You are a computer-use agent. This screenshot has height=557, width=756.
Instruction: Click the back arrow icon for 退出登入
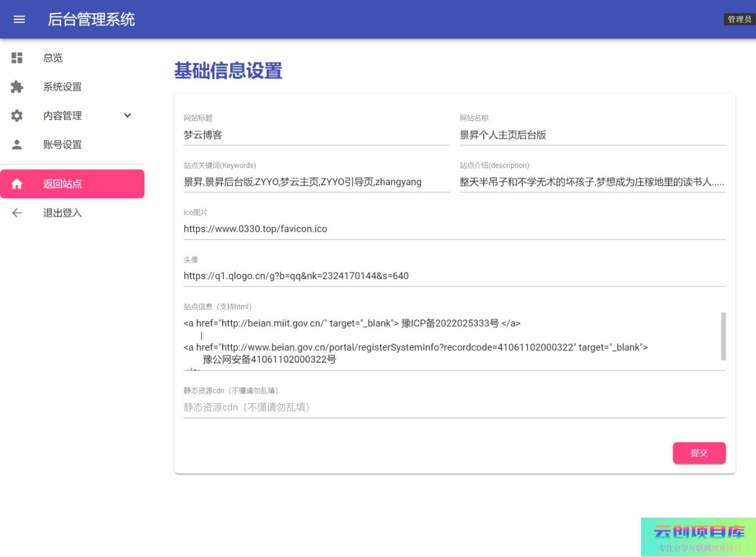pos(17,213)
